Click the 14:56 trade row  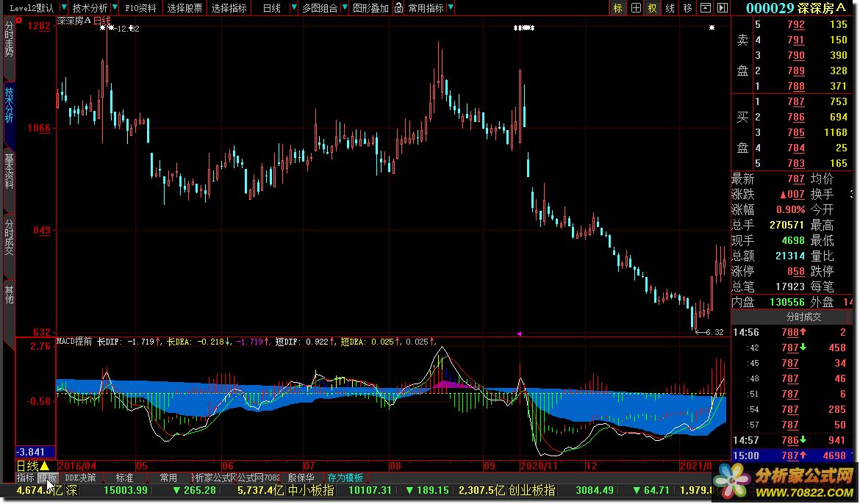tap(793, 332)
